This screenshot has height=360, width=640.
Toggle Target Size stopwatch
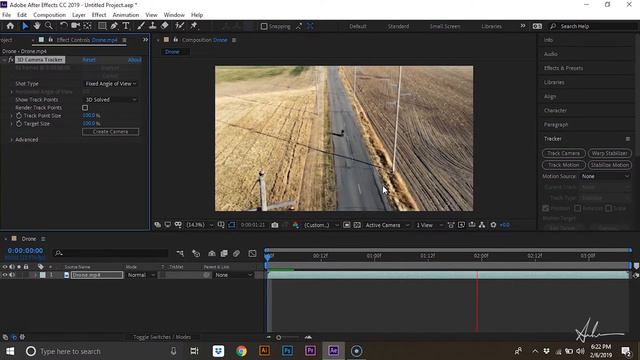pyautogui.click(x=19, y=124)
